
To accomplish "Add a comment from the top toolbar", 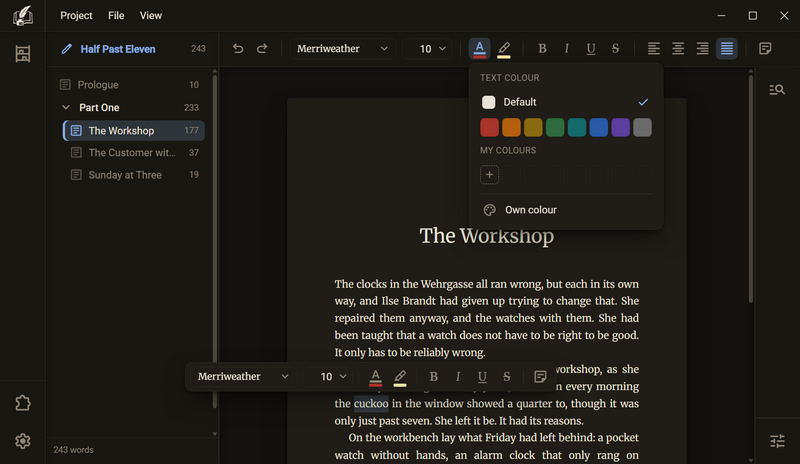I will point(765,48).
